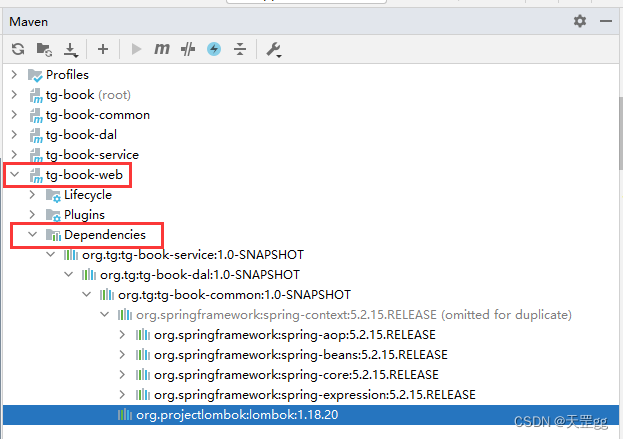Expand tg-book-common module
623x439 pixels.
pos(14,114)
